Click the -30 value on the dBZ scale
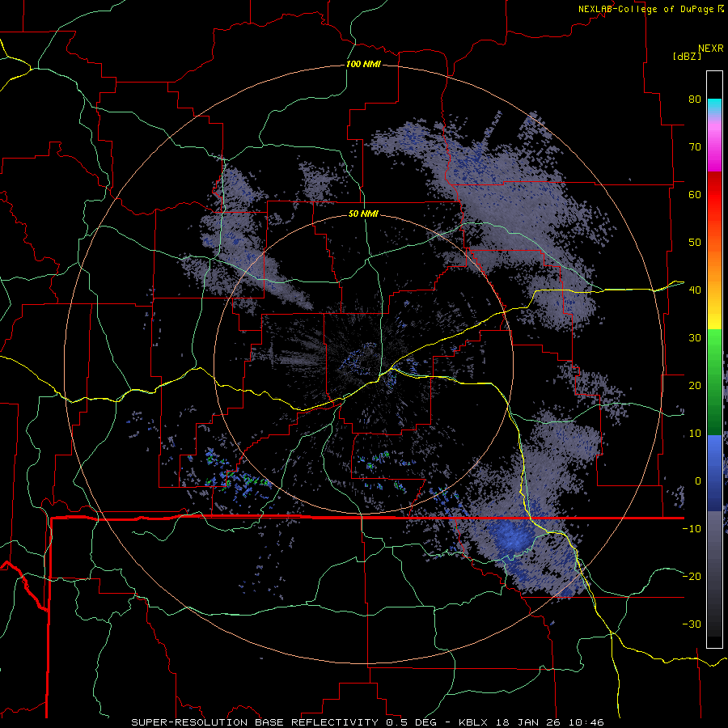728x728 pixels. [x=692, y=624]
